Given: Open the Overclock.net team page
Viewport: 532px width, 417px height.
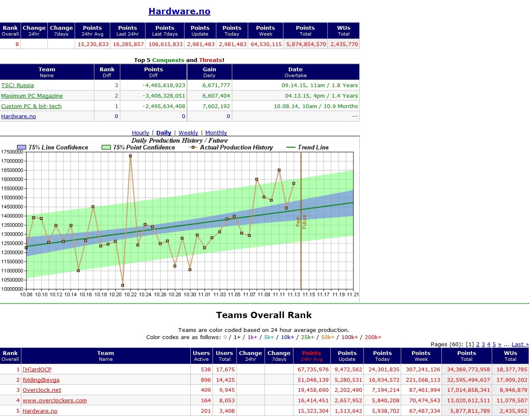Looking at the screenshot, I should 42,390.
